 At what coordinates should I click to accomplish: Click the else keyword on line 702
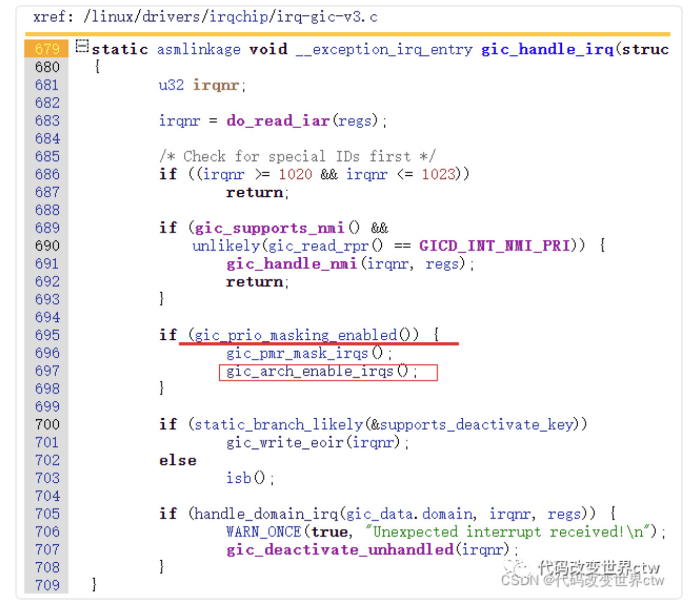pyautogui.click(x=177, y=460)
